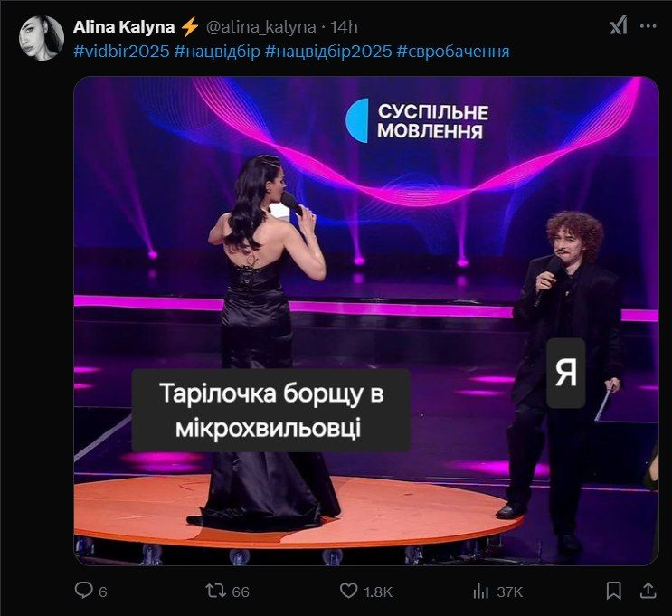The image size is (672, 616).
Task: Click the repost arrows icon
Action: coord(217,591)
